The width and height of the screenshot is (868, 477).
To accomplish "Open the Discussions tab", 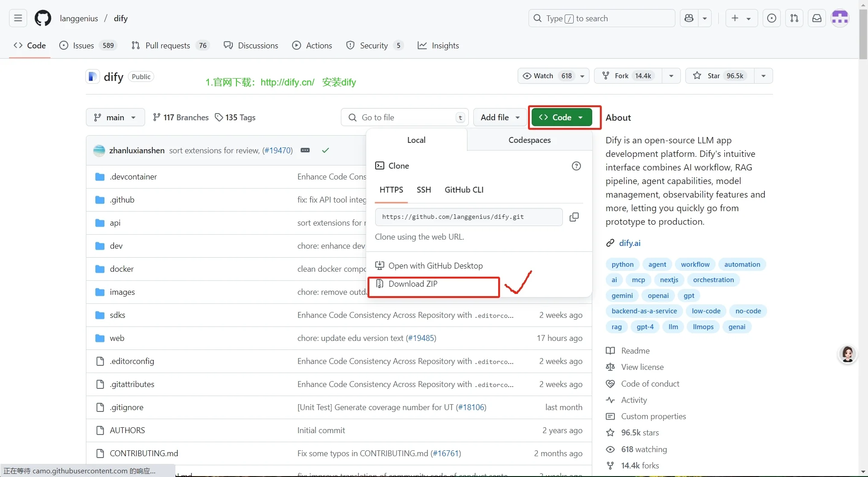I will (x=251, y=45).
